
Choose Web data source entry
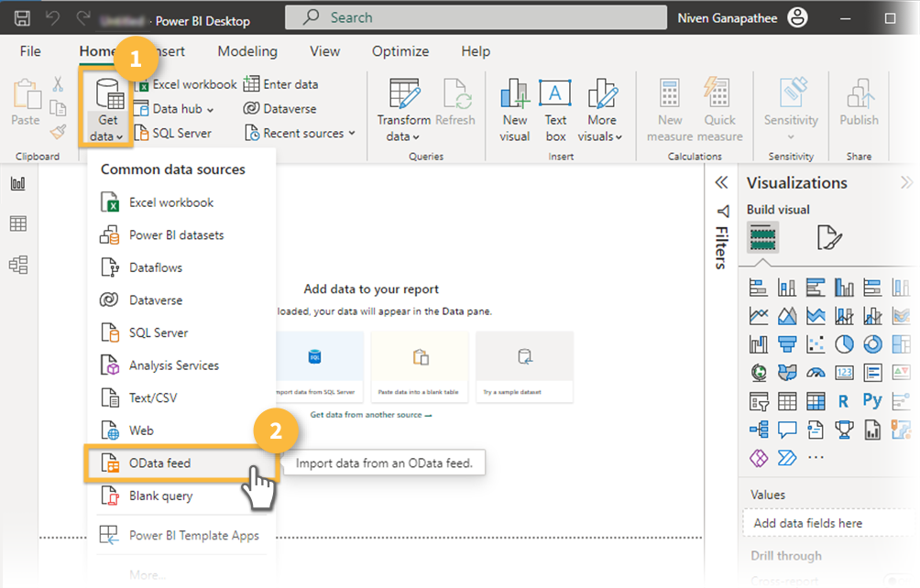coord(180,430)
